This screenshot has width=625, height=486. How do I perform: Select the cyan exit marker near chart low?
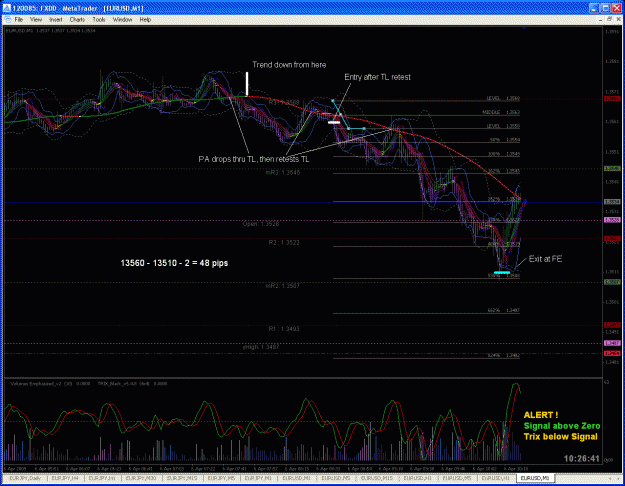[x=502, y=273]
